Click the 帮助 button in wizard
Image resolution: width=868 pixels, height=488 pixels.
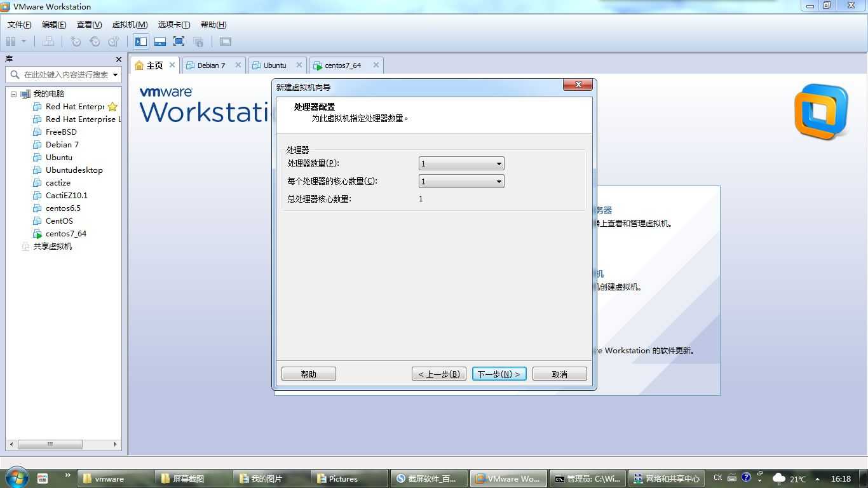point(308,374)
